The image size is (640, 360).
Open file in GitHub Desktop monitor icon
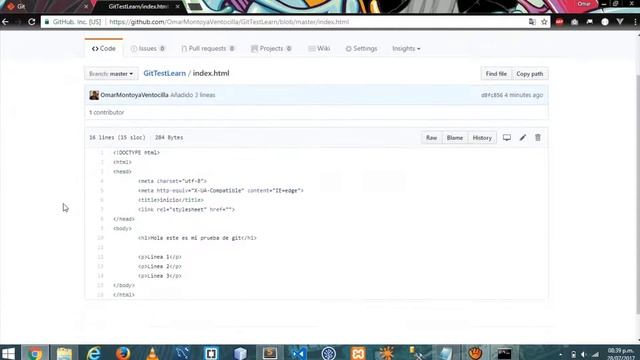click(507, 138)
